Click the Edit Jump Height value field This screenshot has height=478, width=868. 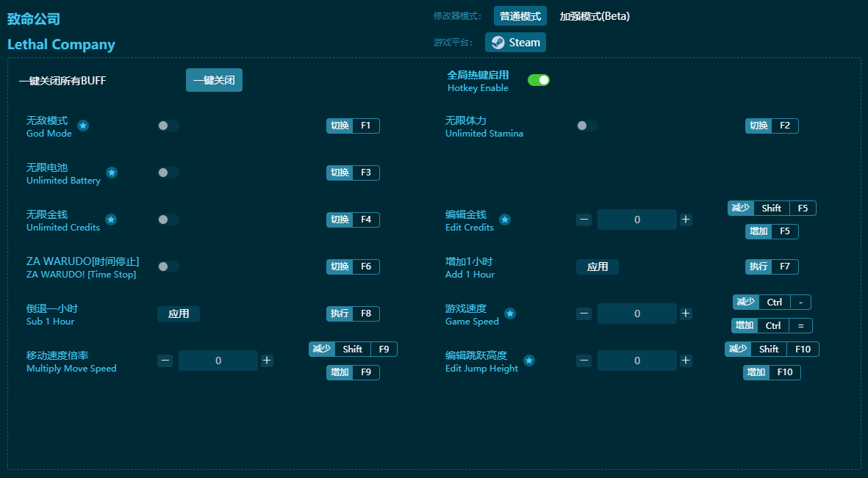636,361
